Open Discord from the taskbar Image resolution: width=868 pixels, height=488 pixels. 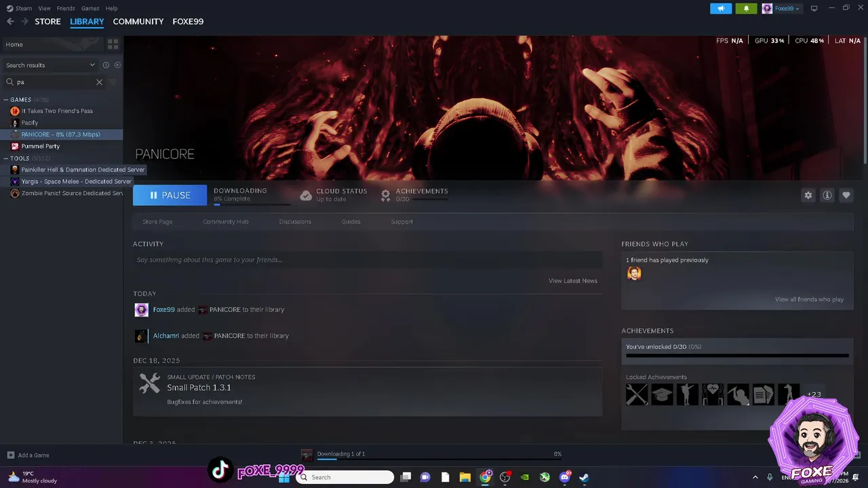click(x=564, y=477)
